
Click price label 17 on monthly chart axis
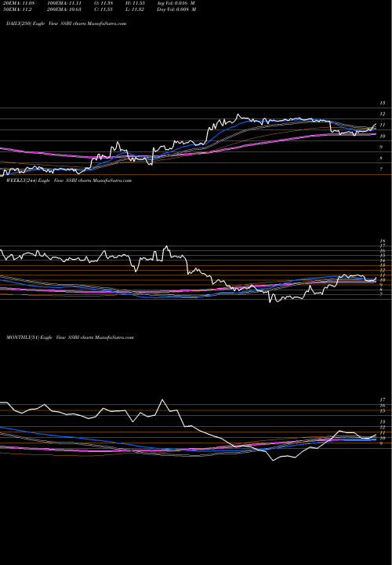[x=383, y=400]
